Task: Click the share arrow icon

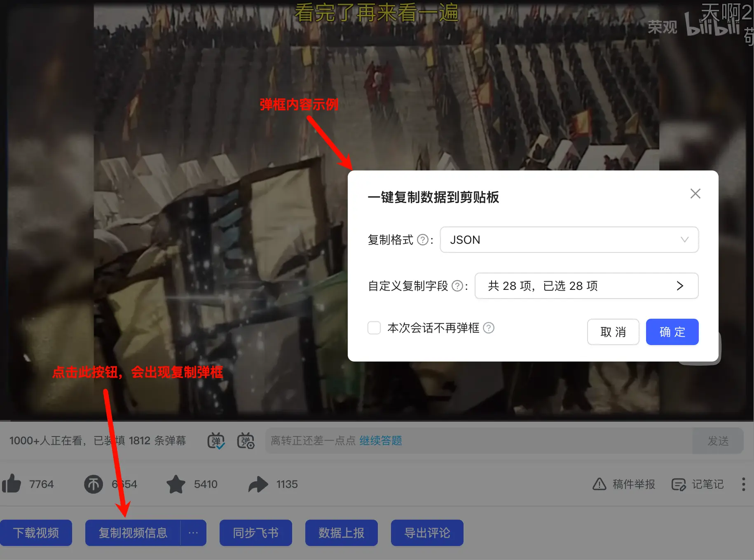Action: pos(258,484)
